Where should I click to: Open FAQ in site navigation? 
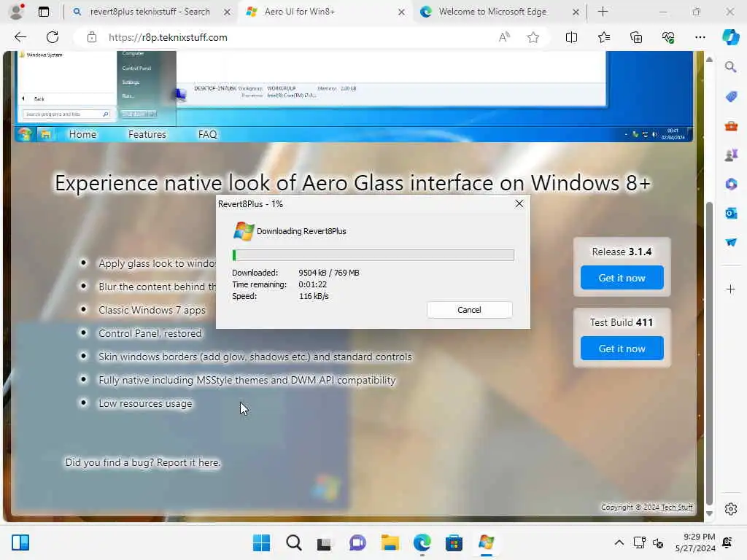(x=208, y=134)
